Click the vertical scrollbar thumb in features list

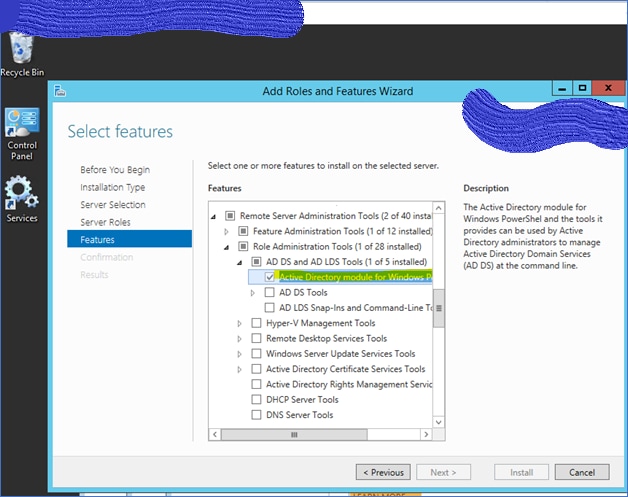pyautogui.click(x=439, y=308)
